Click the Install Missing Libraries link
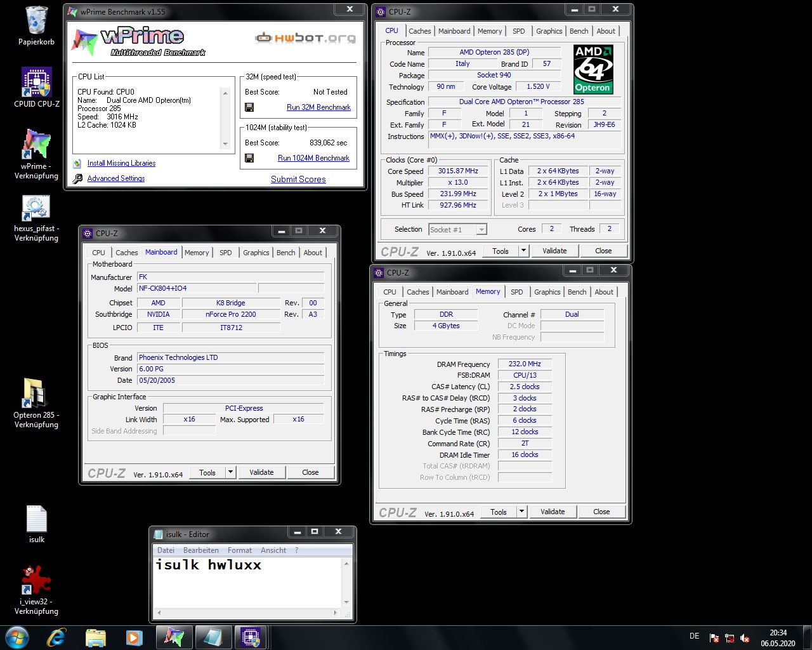The width and height of the screenshot is (812, 650). (121, 163)
